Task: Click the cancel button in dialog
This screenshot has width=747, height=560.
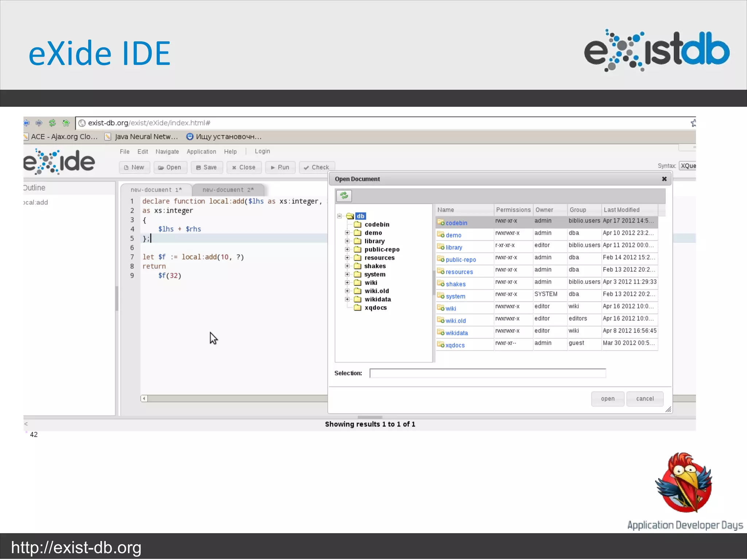Action: [645, 399]
